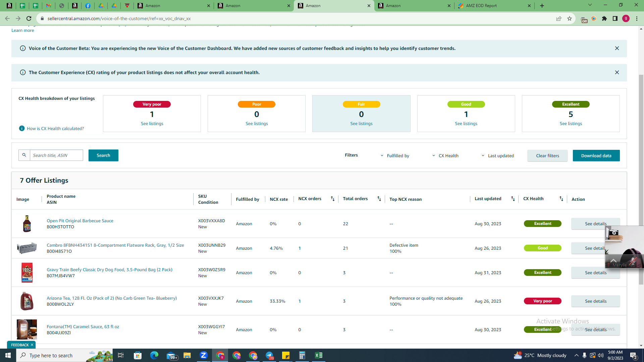This screenshot has height=362, width=644.
Task: Open Chrome three-dot menu
Action: click(637, 18)
